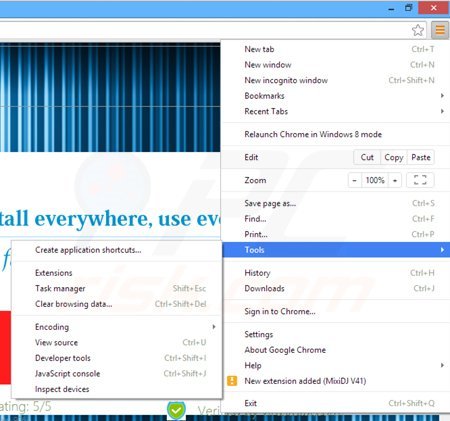The width and height of the screenshot is (450, 421).
Task: Select Find... menu item
Action: pos(336,219)
